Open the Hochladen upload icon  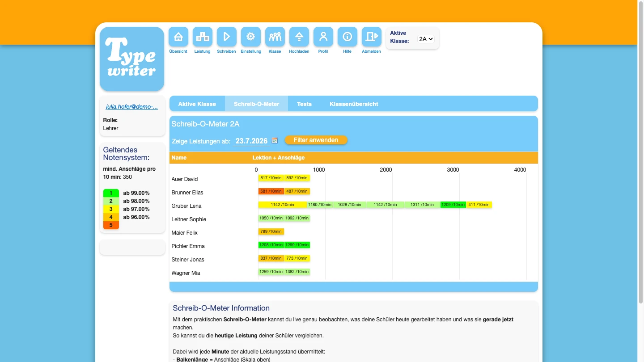(x=299, y=37)
